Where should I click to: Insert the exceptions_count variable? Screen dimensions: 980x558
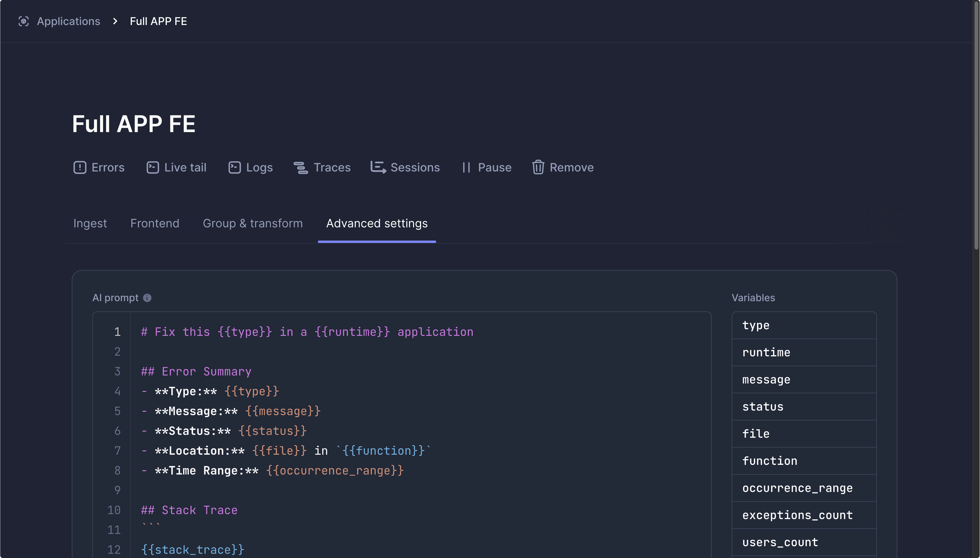804,515
